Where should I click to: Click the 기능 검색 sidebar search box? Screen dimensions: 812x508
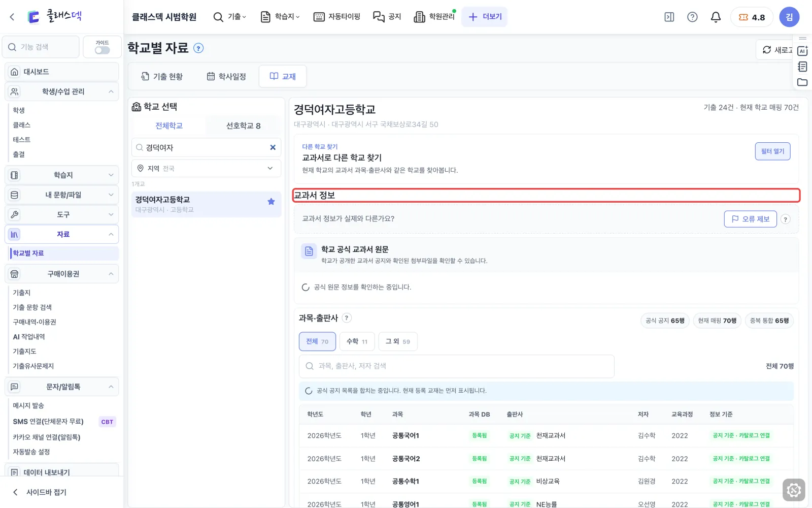pyautogui.click(x=41, y=47)
